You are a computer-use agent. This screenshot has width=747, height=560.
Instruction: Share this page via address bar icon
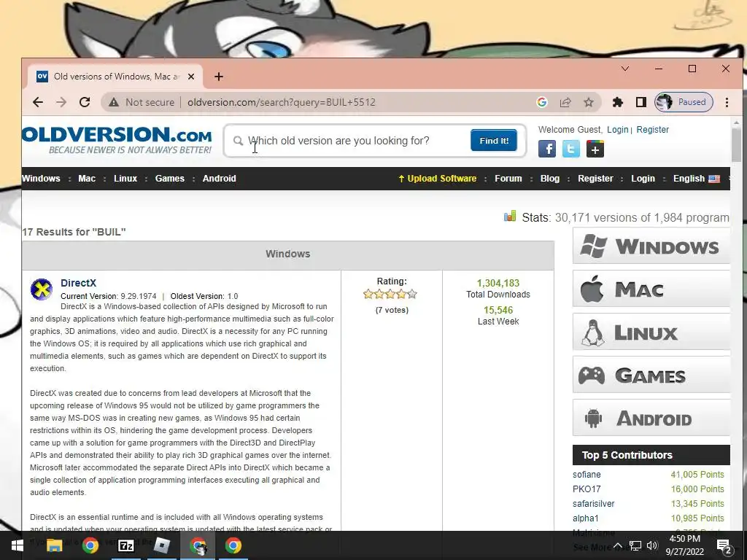[565, 102]
